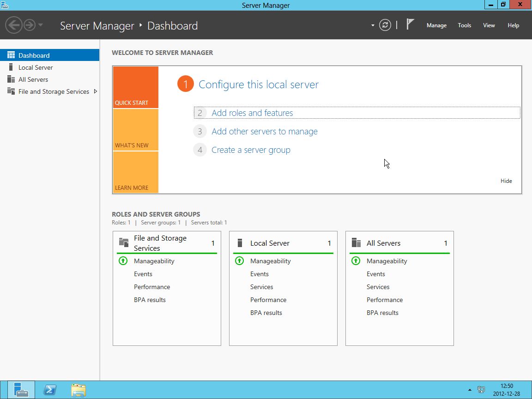Viewport: 532px width, 399px height.
Task: Open Events in Local Server tile
Action: point(259,274)
